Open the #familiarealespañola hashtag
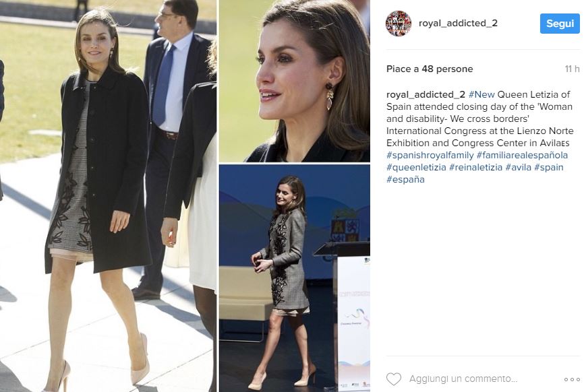The height and width of the screenshot is (392, 584). 522,155
